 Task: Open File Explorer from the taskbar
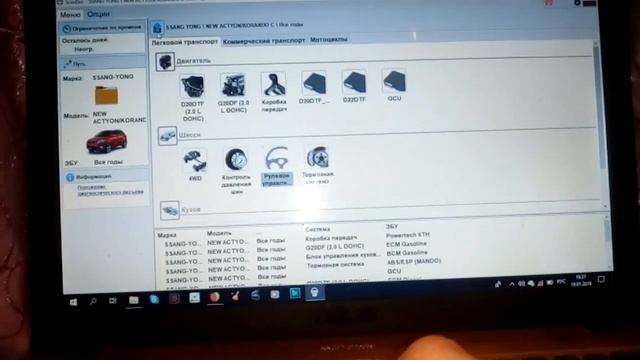[133, 300]
